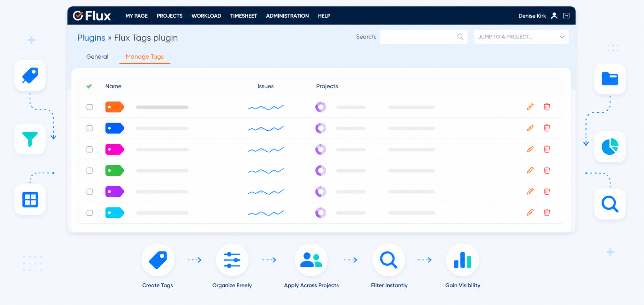
Task: Check the green tag row checkbox
Action: 90,171
